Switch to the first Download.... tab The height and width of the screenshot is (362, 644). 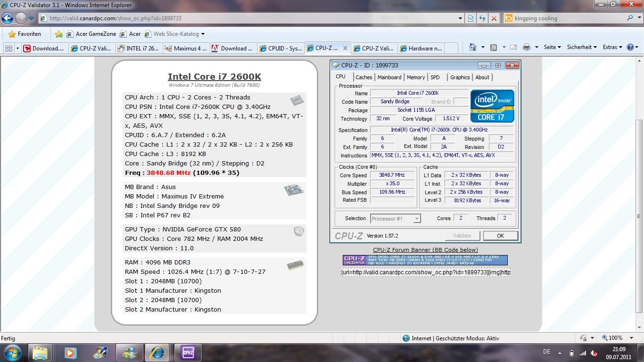click(x=45, y=48)
